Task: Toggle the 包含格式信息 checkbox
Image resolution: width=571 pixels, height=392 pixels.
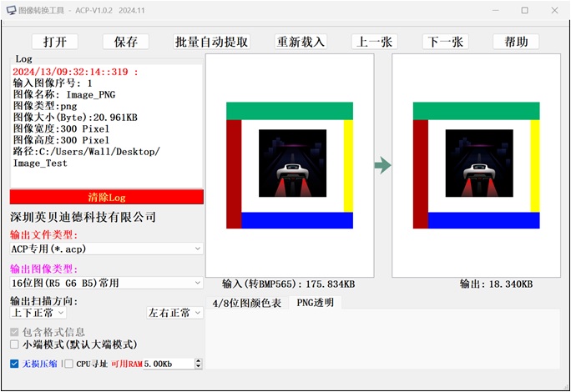Action: coord(14,332)
